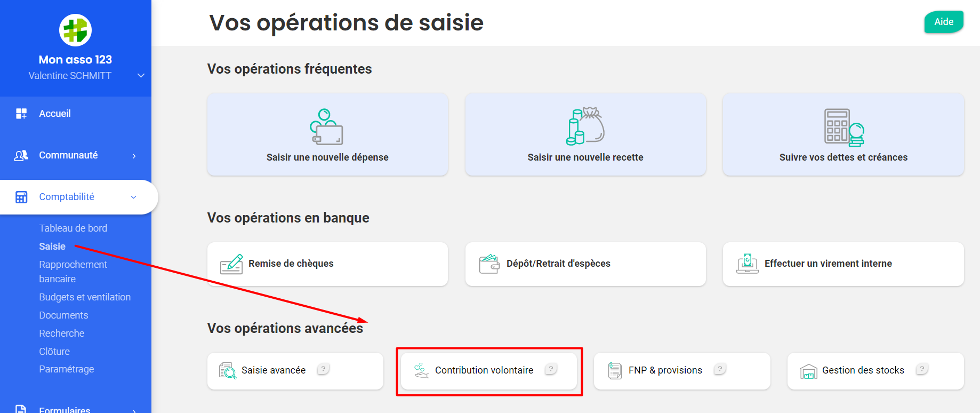This screenshot has width=980, height=413.
Task: Click the Comptabilité calculator icon
Action: pos(21,197)
